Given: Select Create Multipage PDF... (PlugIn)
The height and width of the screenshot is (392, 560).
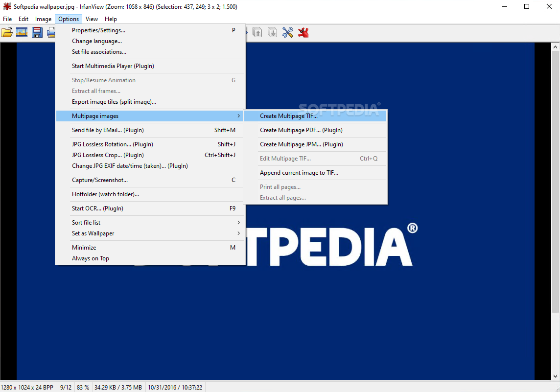Looking at the screenshot, I should (x=315, y=130).
